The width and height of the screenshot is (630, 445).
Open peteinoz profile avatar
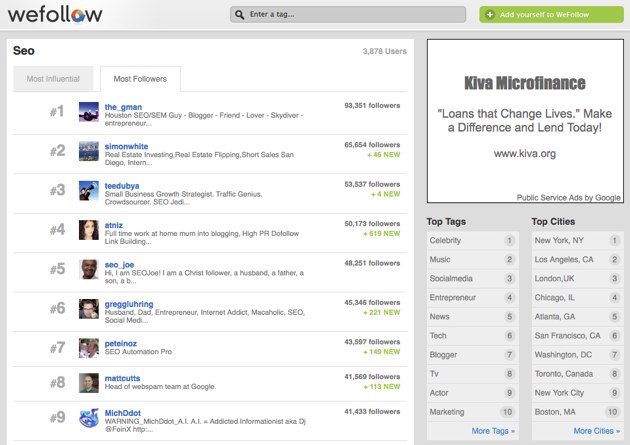[89, 348]
